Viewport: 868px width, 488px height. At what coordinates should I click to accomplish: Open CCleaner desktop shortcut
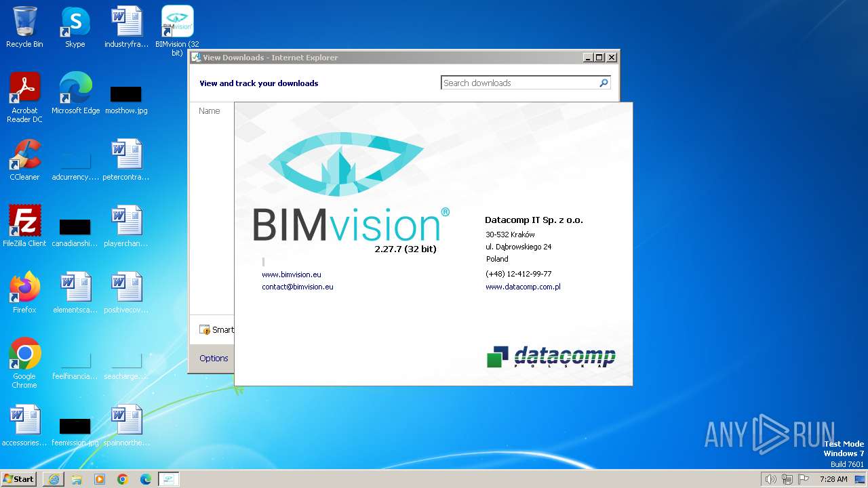click(x=24, y=160)
